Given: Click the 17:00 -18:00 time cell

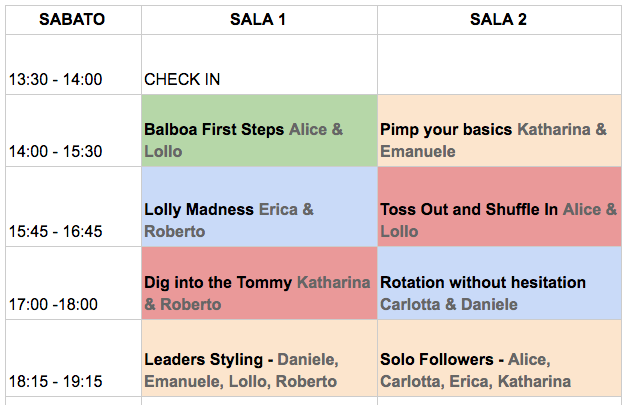Looking at the screenshot, I should pyautogui.click(x=74, y=283).
